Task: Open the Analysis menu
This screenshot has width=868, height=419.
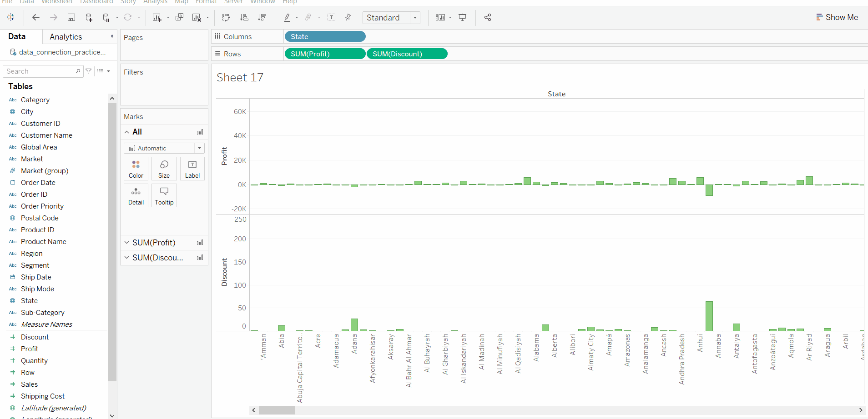Action: (155, 2)
